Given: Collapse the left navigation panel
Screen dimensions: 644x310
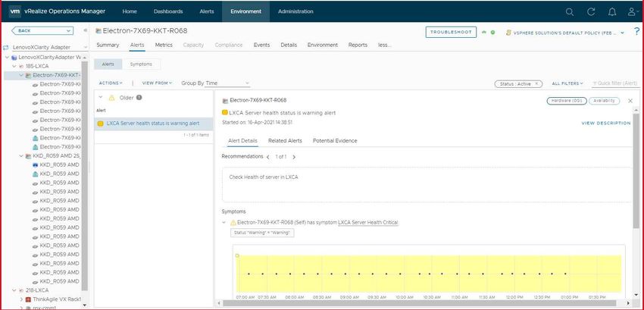Looking at the screenshot, I should coord(85,30).
